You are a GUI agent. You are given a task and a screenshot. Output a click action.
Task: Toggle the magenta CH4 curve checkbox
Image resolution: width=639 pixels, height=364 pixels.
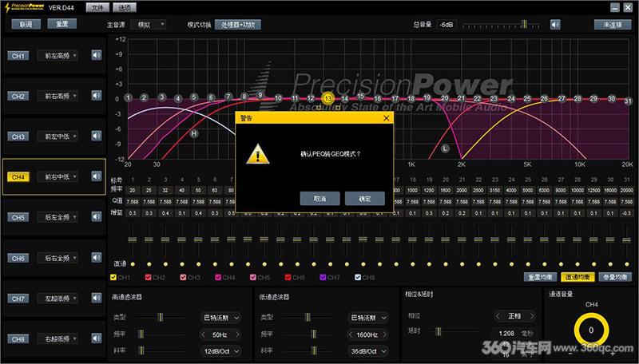click(218, 277)
